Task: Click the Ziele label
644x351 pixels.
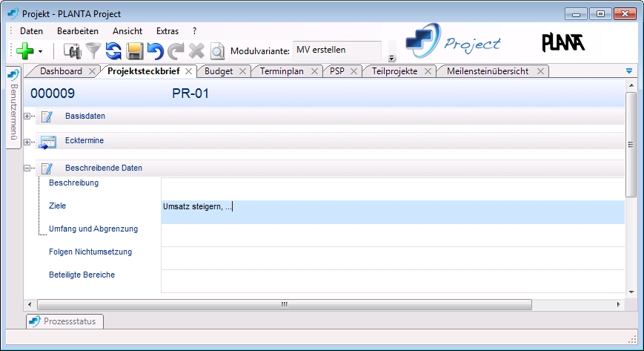Action: point(57,206)
